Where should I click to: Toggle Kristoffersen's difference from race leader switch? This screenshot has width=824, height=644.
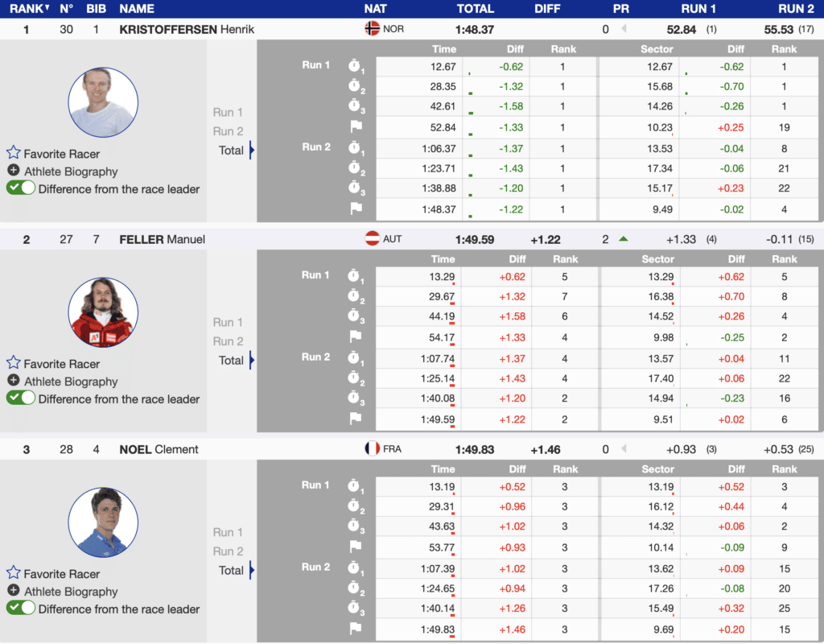coord(21,188)
